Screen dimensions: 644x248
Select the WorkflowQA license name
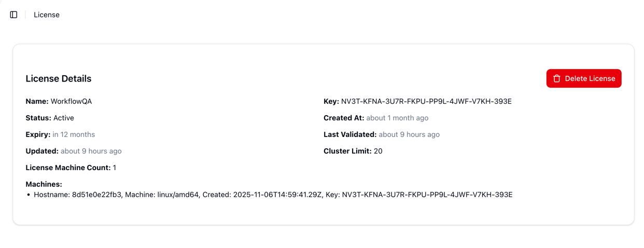point(71,101)
